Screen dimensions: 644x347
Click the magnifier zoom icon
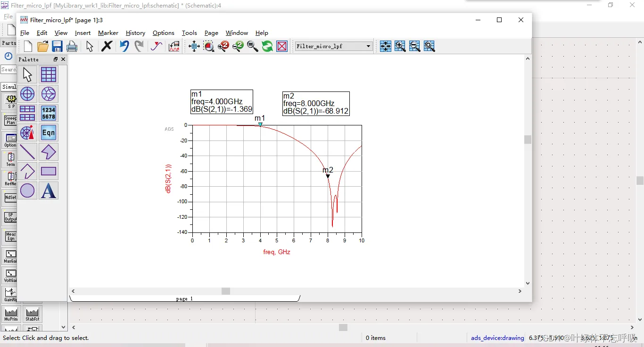253,46
